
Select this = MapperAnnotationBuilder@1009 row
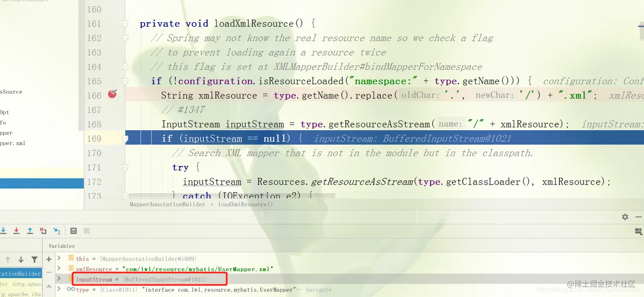point(349,259)
